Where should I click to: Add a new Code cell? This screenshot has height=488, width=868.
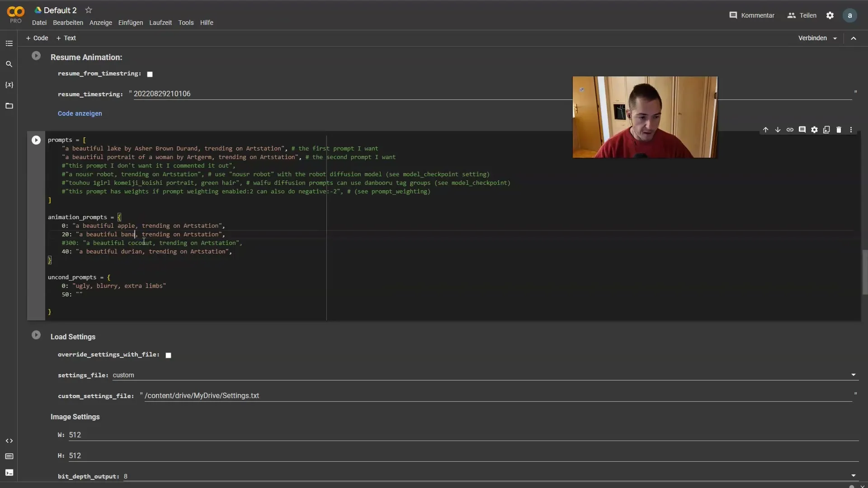click(37, 38)
